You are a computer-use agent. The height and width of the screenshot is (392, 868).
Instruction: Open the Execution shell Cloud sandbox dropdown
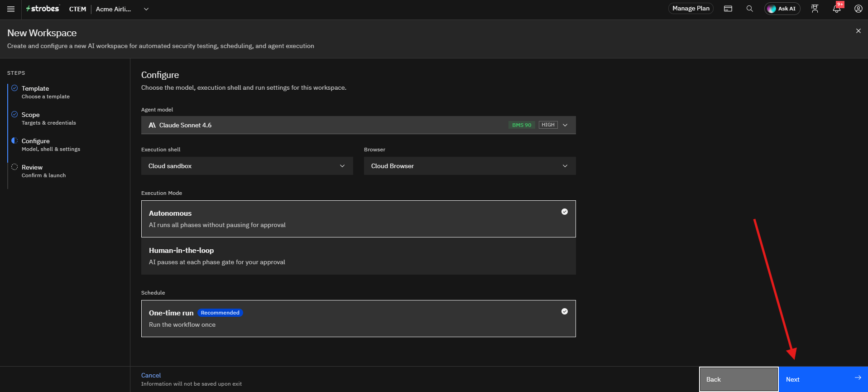[247, 166]
